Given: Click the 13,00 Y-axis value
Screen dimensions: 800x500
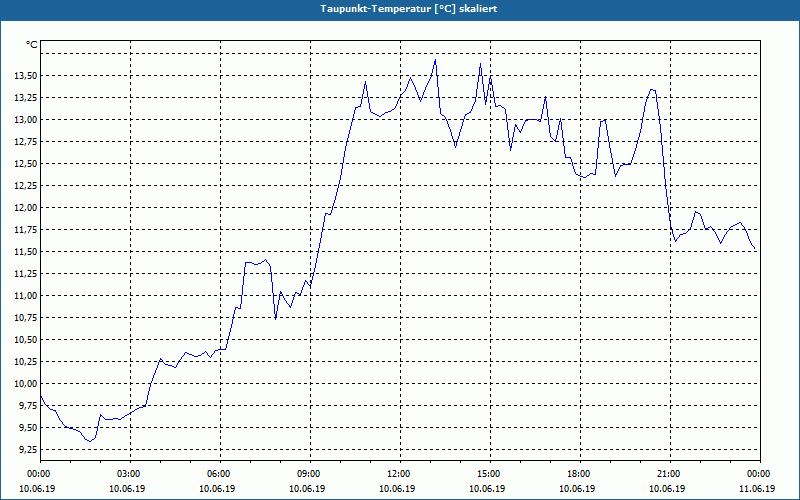Looking at the screenshot, I should coord(26,119).
